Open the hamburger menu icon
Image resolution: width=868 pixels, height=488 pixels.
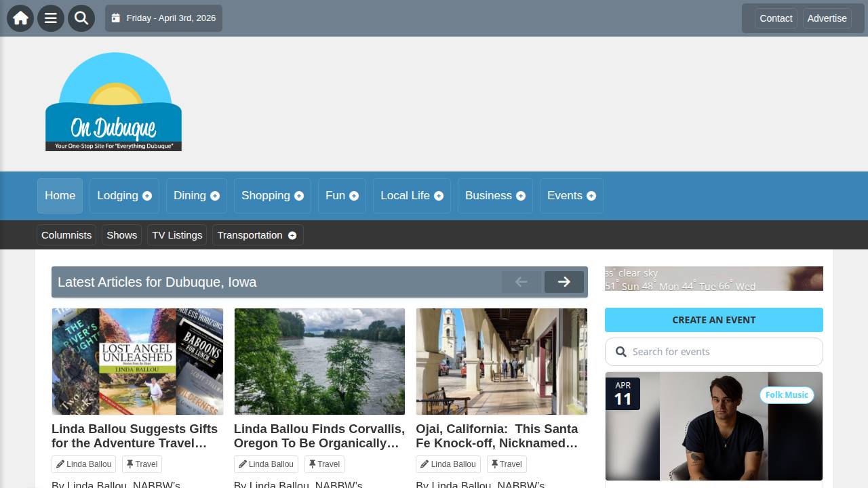click(50, 18)
